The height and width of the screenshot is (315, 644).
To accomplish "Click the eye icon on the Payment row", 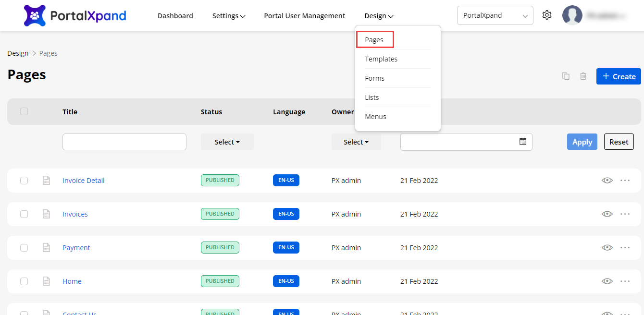I will tap(607, 248).
